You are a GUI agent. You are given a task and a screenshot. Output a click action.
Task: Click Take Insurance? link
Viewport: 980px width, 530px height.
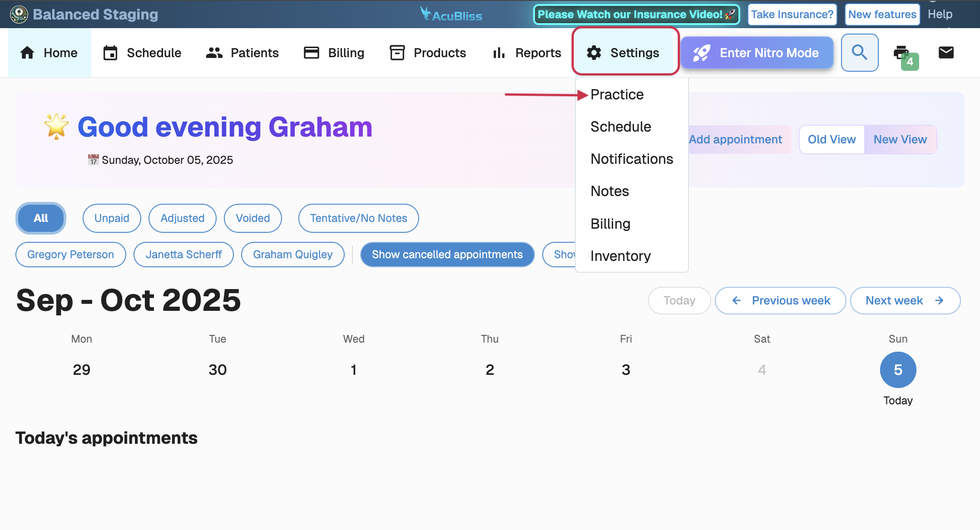(792, 15)
